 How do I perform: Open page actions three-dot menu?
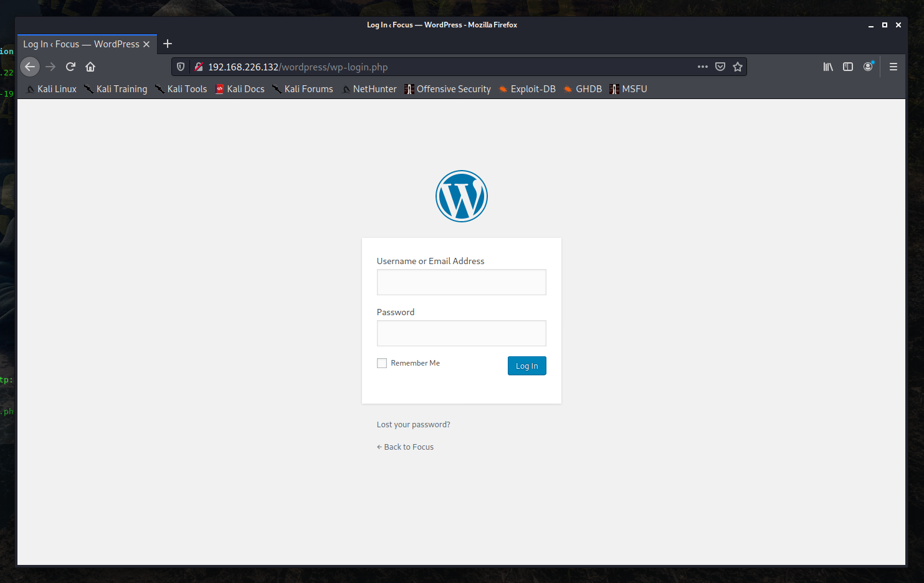click(x=703, y=67)
